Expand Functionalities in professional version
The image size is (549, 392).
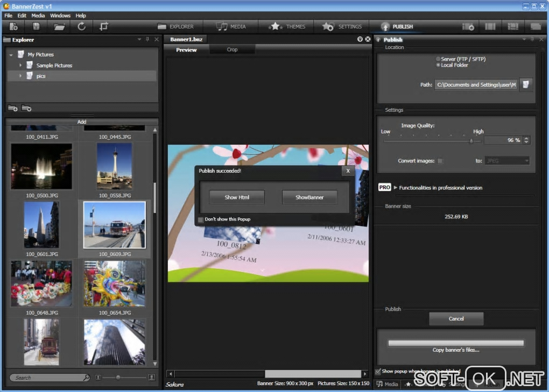tap(396, 188)
